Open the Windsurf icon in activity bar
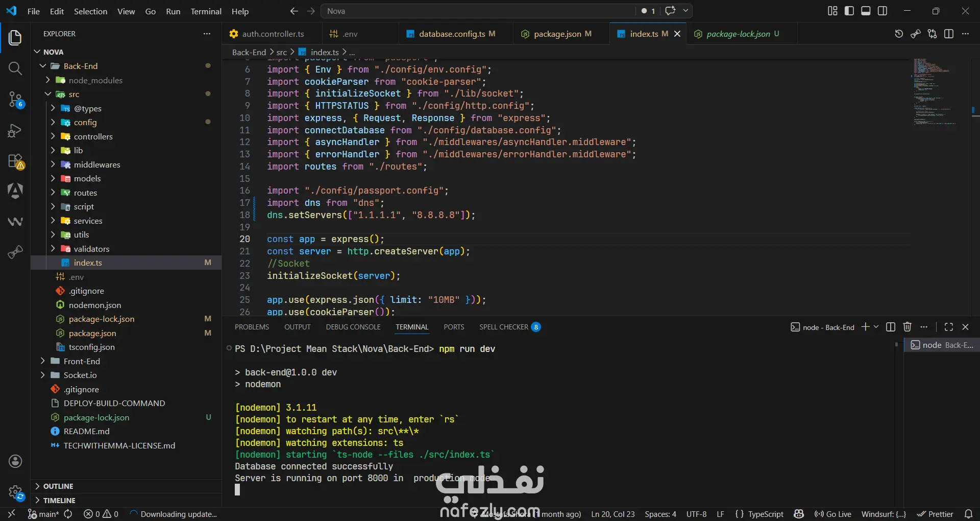This screenshot has height=521, width=980. point(15,221)
